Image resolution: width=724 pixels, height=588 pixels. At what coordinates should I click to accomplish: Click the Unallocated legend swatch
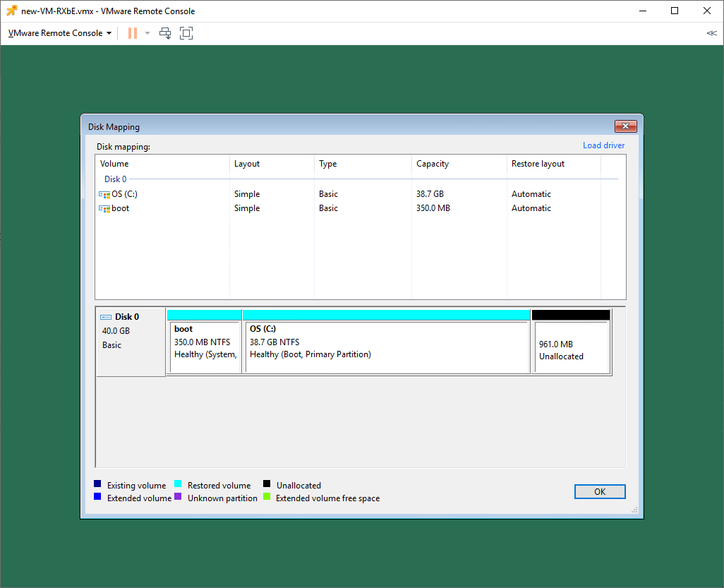[x=267, y=484]
